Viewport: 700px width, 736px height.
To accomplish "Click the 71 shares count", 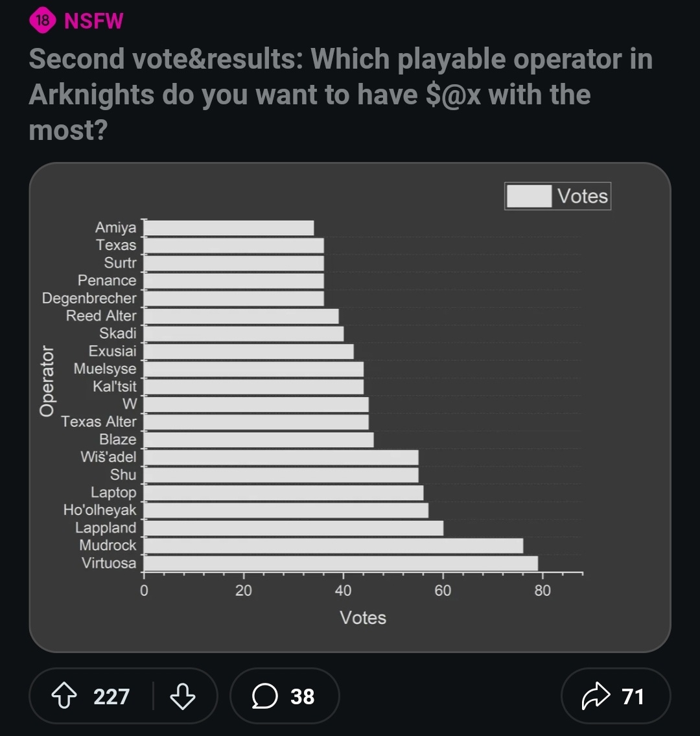I will point(632,696).
